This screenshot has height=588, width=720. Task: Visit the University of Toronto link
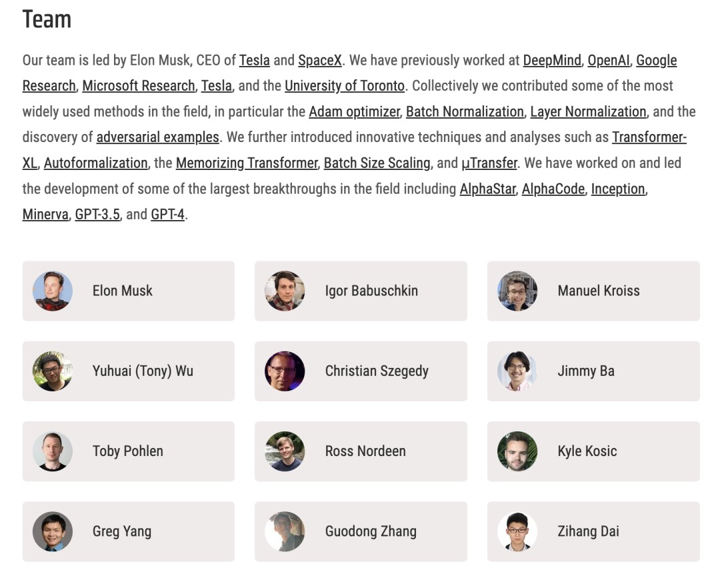(x=345, y=86)
